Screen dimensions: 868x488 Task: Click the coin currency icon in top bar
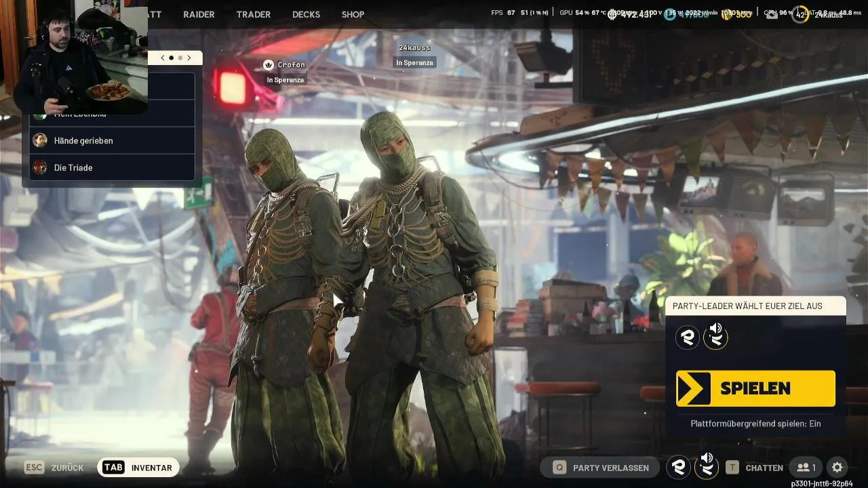coord(613,14)
